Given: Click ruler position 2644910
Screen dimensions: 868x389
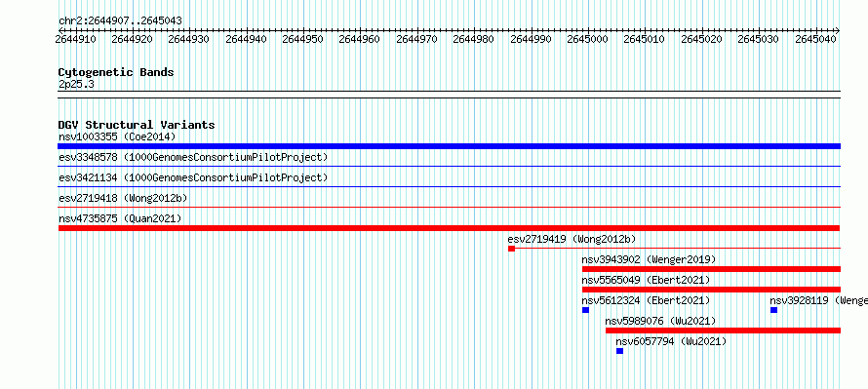Looking at the screenshot, I should [75, 39].
